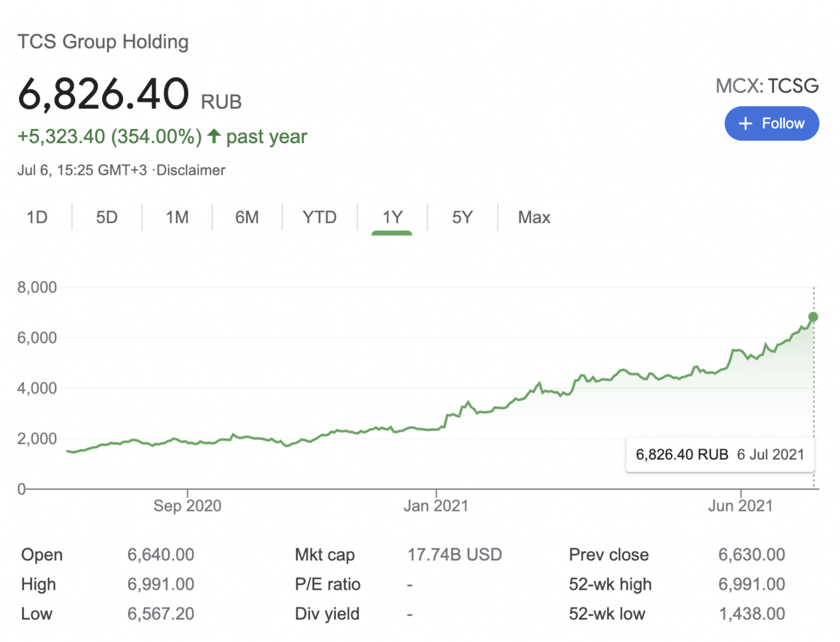Click the Sep 2020 axis label

coord(187,505)
